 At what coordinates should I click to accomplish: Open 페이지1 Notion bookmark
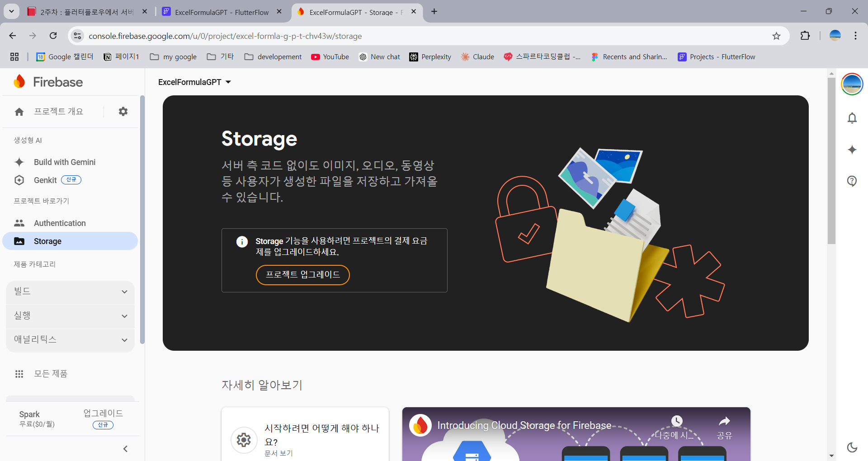tap(121, 57)
